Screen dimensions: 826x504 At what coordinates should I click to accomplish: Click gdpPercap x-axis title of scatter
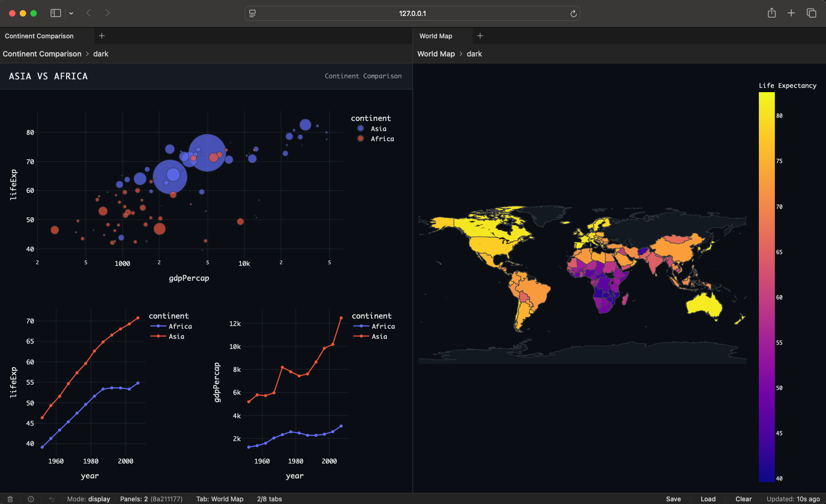pos(189,278)
